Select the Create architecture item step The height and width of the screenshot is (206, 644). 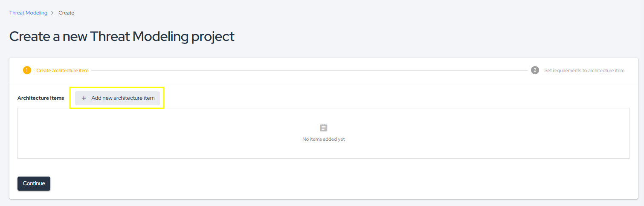[62, 70]
